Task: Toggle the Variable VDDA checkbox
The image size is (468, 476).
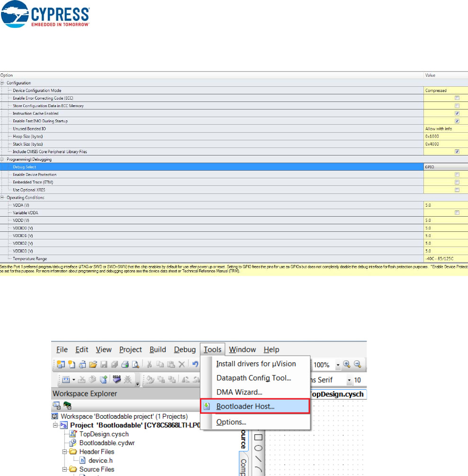Action: tap(457, 213)
